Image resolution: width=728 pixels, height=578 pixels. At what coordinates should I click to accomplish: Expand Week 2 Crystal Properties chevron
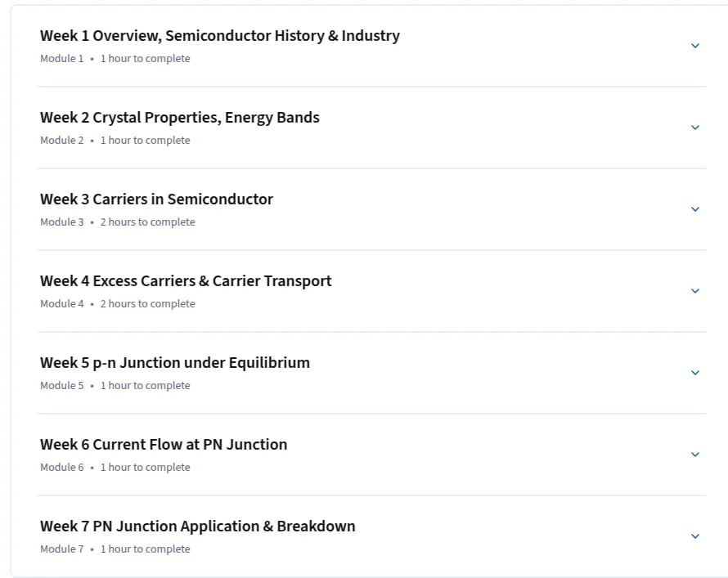pos(695,128)
